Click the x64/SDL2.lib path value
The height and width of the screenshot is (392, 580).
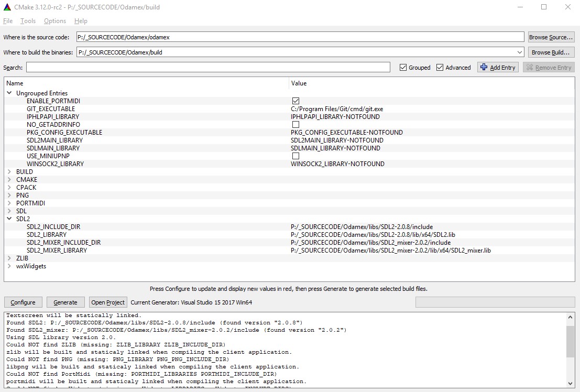click(x=373, y=235)
